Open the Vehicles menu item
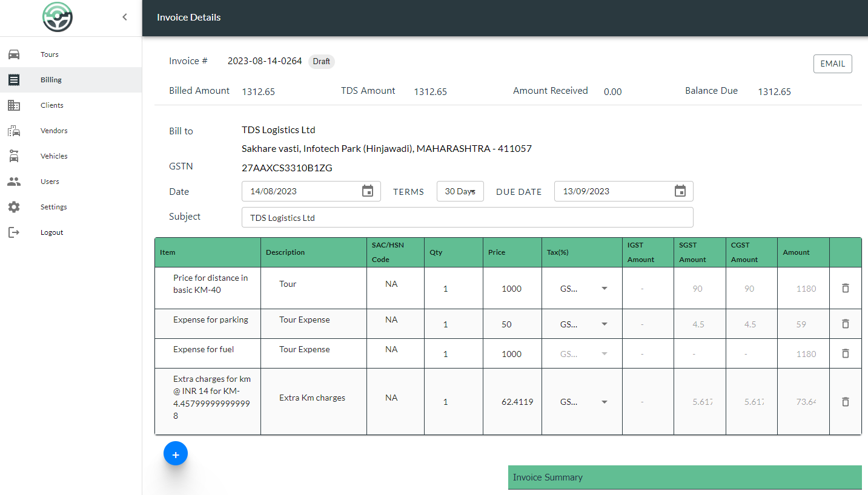This screenshot has height=495, width=868. point(71,156)
